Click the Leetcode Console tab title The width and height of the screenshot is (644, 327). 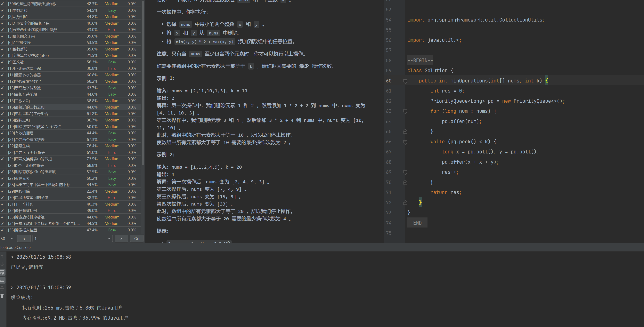pos(15,247)
